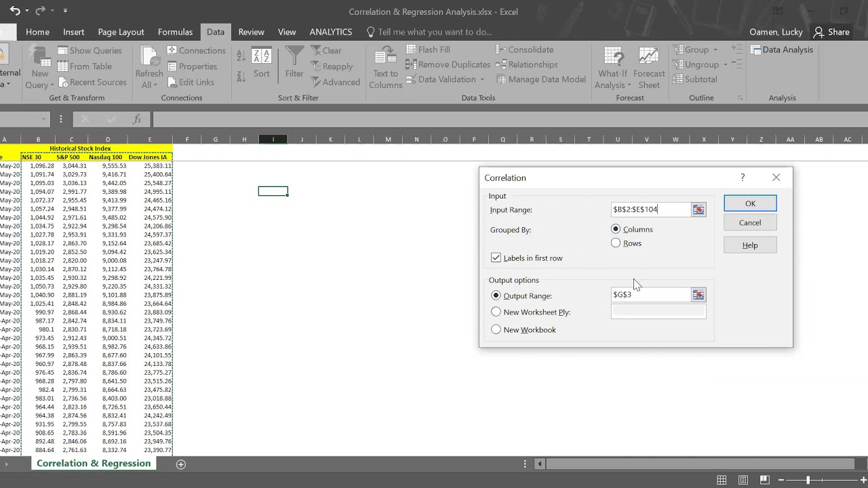Click the Correlation dialog question mark
Viewport: 868px width, 488px height.
pyautogui.click(x=743, y=178)
